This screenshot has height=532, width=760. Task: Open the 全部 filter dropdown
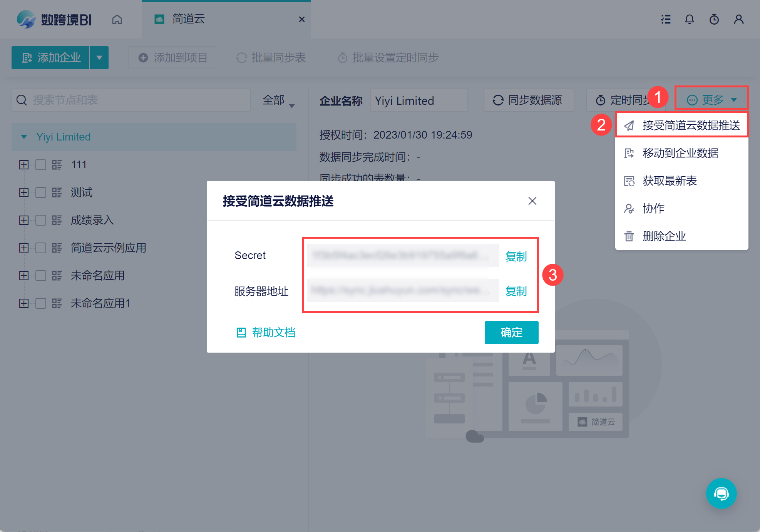pos(279,100)
